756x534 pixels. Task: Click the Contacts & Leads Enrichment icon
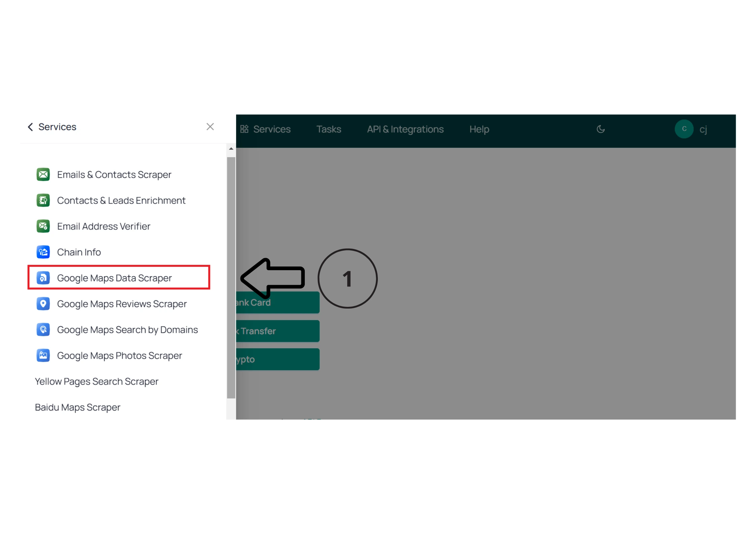coord(43,201)
